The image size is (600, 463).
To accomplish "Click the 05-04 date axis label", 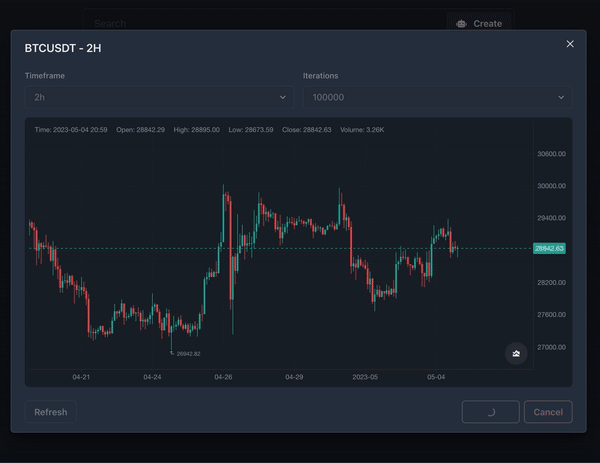I will click(436, 377).
